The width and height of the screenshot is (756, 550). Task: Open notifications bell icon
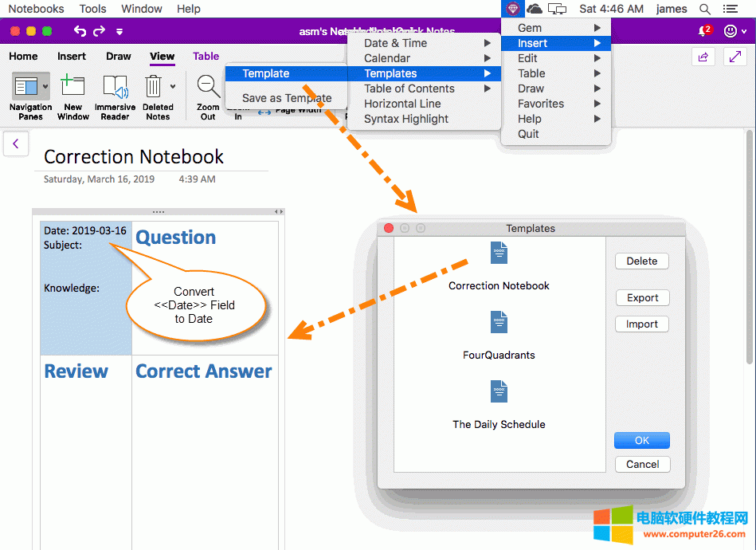(703, 31)
